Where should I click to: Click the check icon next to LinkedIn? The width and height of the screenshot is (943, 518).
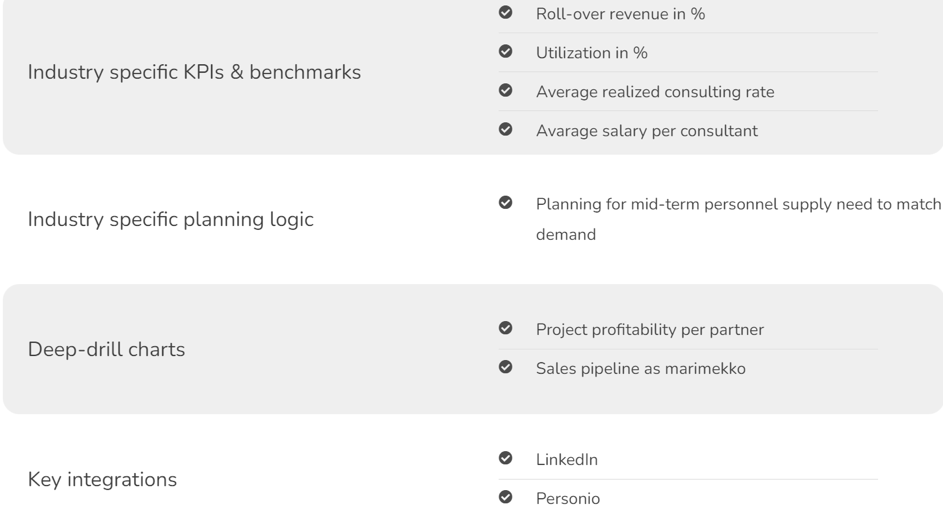505,458
